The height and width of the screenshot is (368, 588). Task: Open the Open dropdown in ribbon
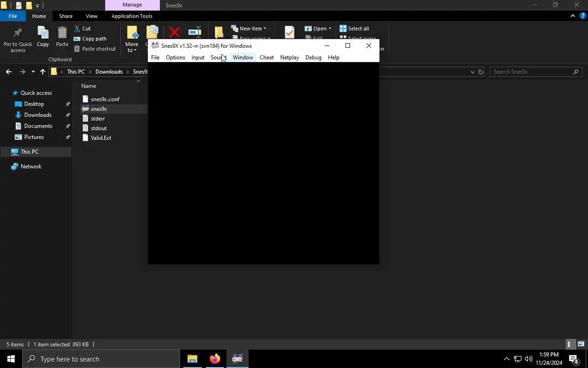pyautogui.click(x=318, y=29)
